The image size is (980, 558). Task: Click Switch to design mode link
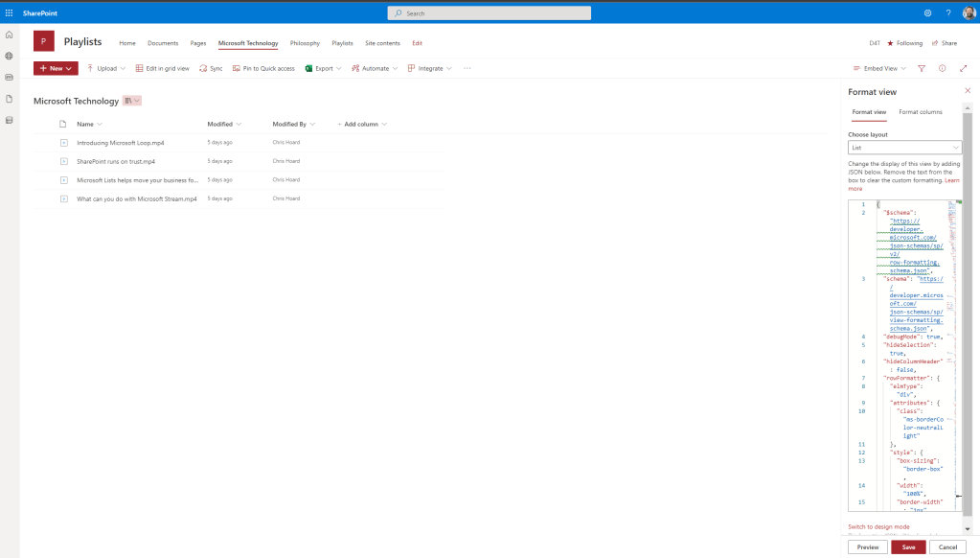coord(878,526)
